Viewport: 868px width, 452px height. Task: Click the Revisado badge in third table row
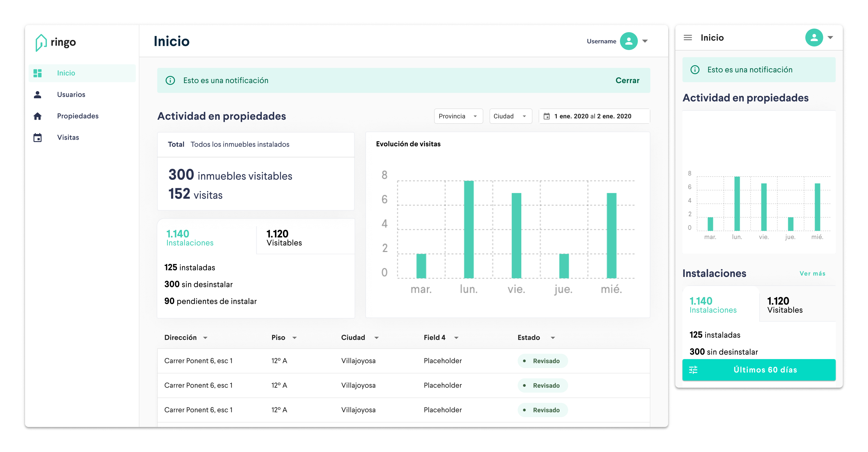click(542, 410)
